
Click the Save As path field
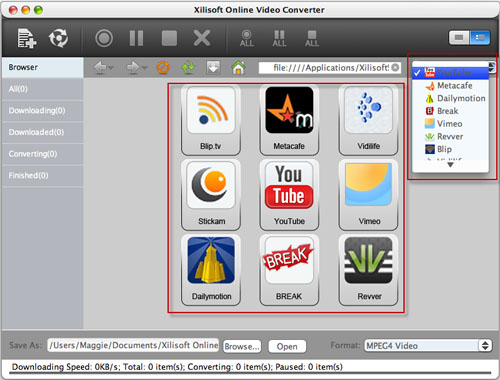[x=133, y=345]
